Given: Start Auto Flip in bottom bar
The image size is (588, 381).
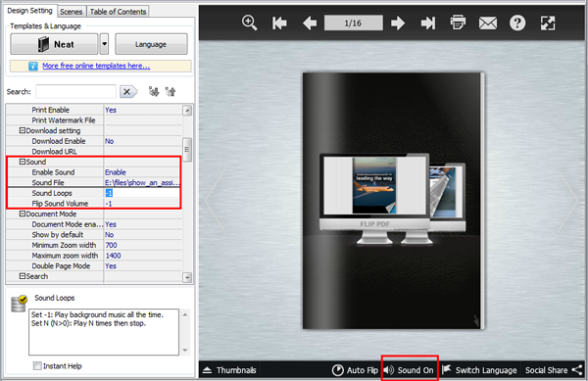Looking at the screenshot, I should click(355, 370).
